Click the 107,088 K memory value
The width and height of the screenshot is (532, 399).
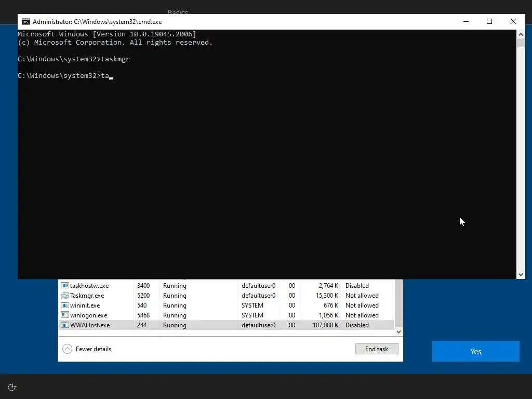(x=326, y=325)
